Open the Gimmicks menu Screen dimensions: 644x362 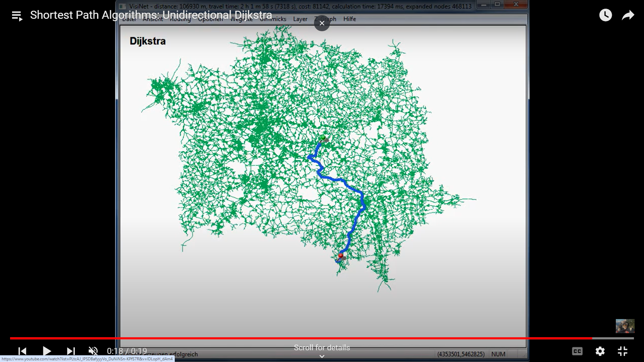tap(273, 19)
